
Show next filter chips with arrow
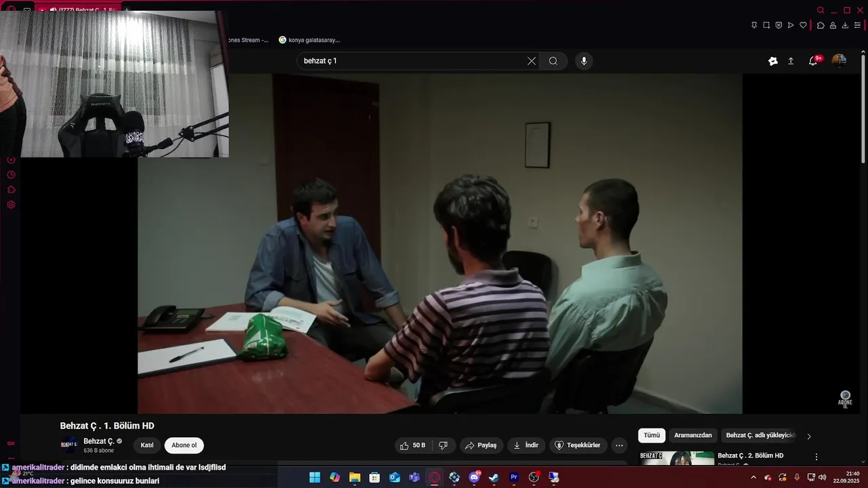[808, 436]
